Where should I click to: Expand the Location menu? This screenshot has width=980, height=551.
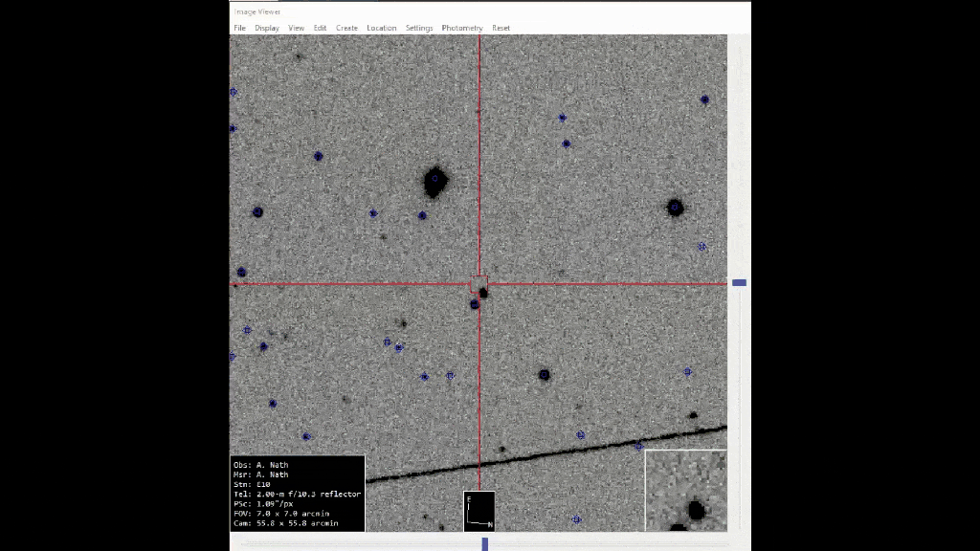point(381,28)
